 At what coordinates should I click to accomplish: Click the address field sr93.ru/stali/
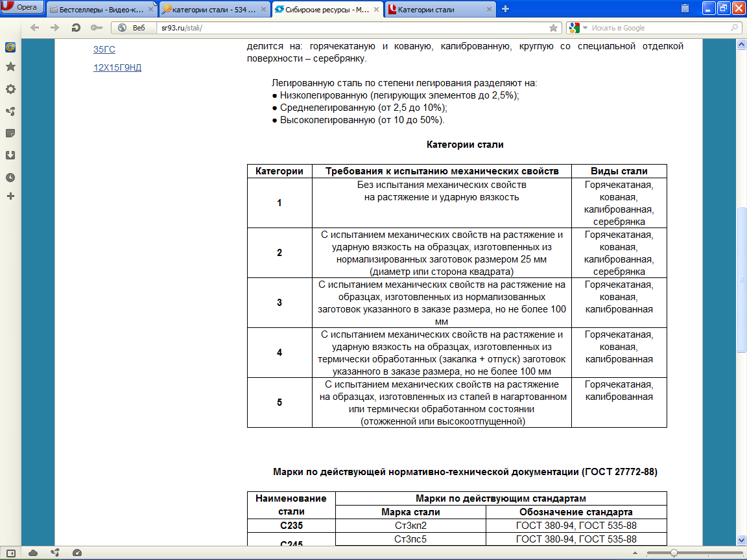pyautogui.click(x=353, y=28)
